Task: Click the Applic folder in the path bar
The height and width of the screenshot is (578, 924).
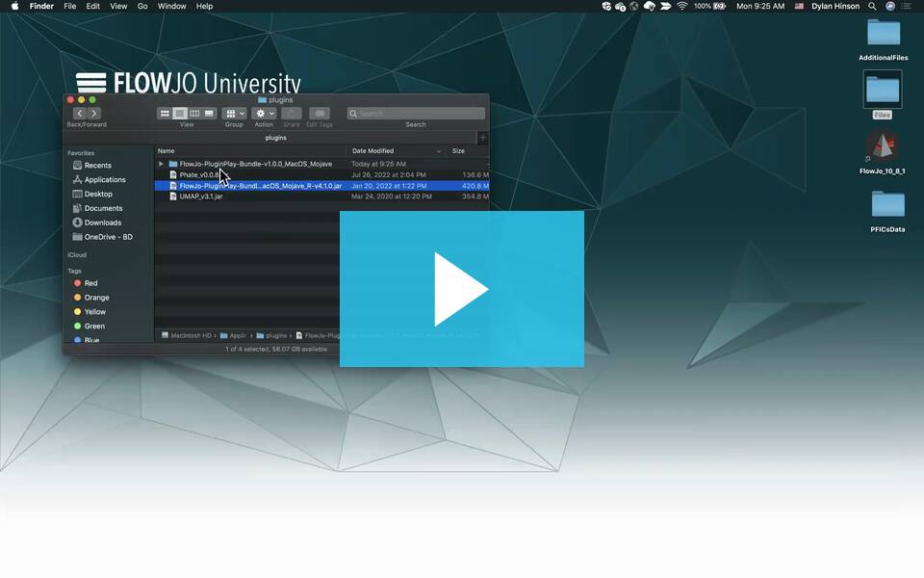Action: [x=233, y=335]
